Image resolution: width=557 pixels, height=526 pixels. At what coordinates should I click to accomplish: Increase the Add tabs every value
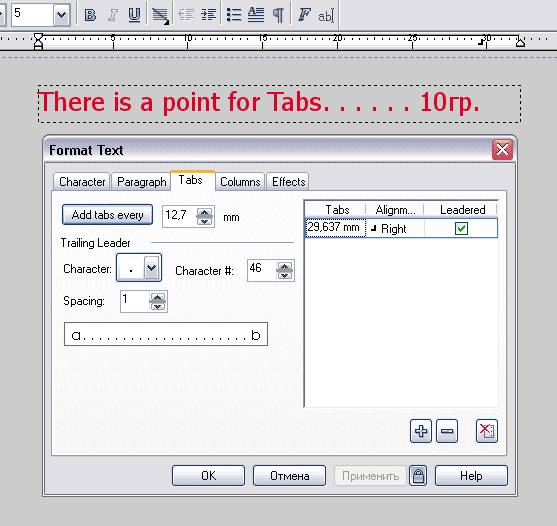205,213
